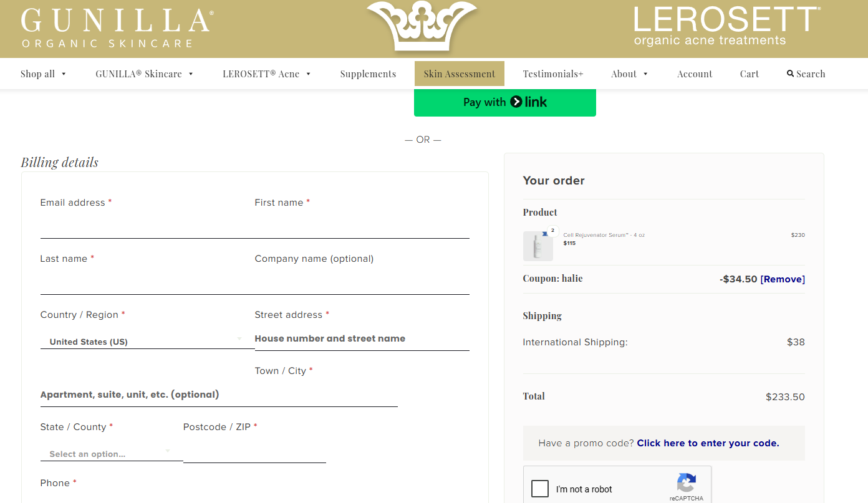Image resolution: width=868 pixels, height=503 pixels.
Task: Open the Country / Region dropdown
Action: pos(147,341)
